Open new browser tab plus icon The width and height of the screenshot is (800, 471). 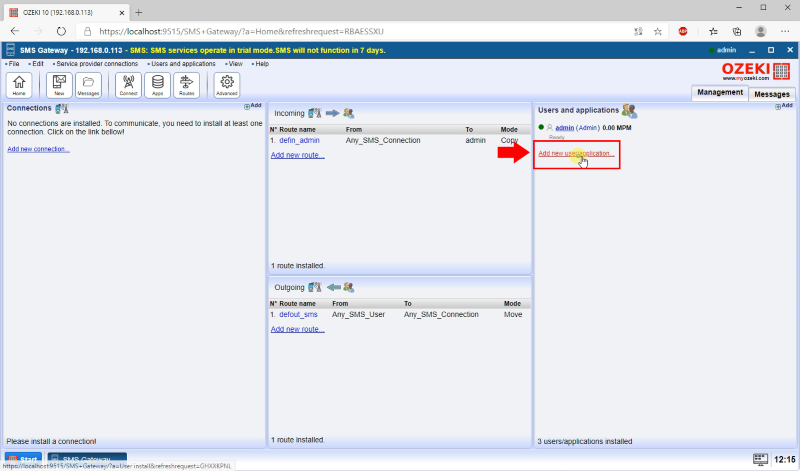pos(139,12)
